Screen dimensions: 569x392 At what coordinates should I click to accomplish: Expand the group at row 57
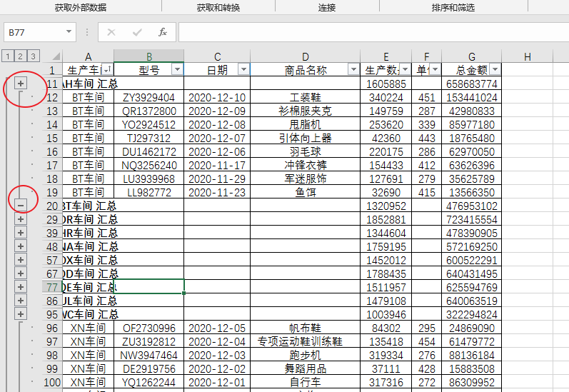21,260
